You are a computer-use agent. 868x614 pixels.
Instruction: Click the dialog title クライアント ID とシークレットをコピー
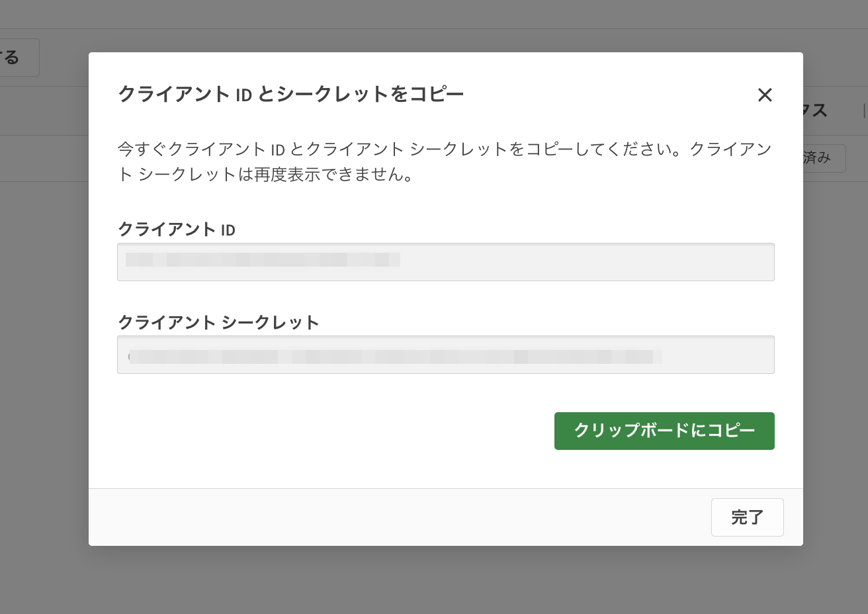pos(290,95)
